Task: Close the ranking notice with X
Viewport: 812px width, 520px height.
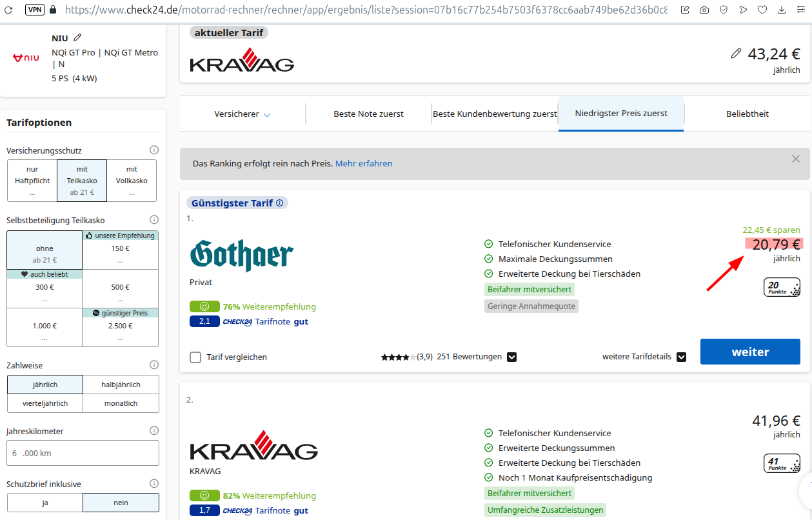Action: [795, 159]
